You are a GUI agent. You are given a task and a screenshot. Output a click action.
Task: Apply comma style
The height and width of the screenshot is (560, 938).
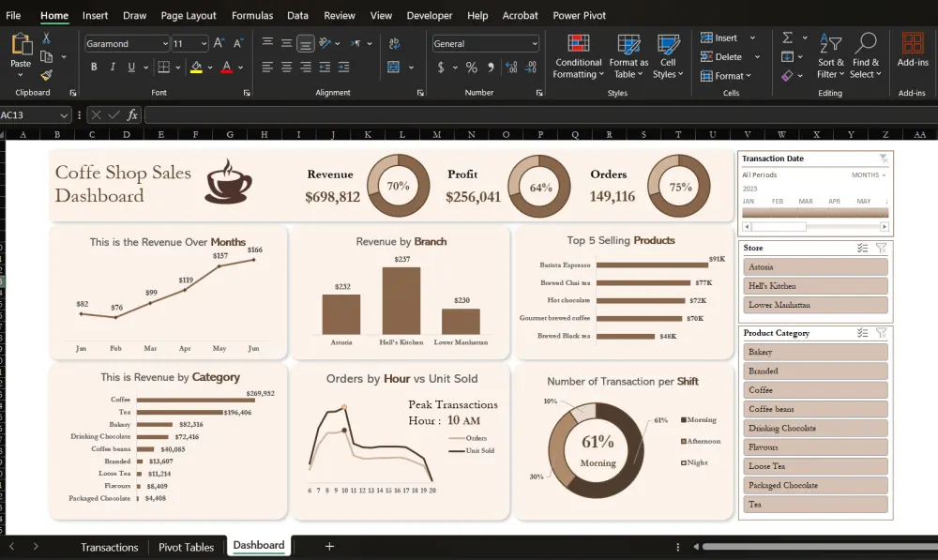[491, 68]
